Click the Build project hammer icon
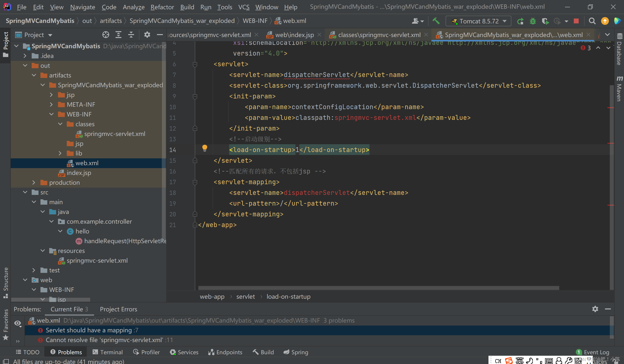The image size is (624, 364). tap(436, 21)
